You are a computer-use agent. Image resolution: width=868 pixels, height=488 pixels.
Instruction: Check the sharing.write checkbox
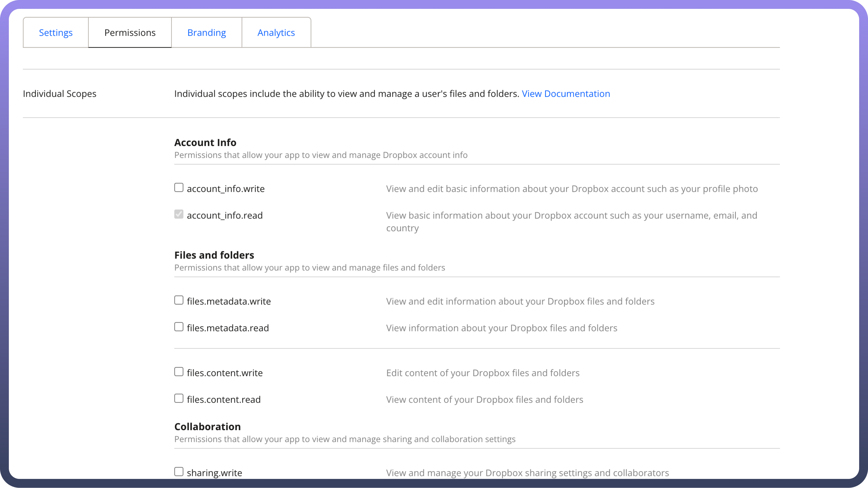(179, 471)
